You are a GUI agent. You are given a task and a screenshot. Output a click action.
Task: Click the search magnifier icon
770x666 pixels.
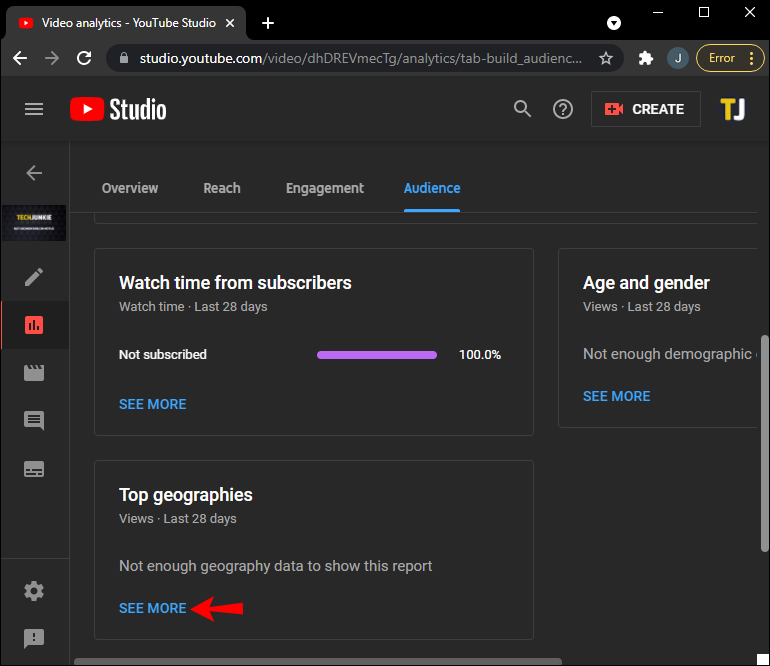pos(522,109)
